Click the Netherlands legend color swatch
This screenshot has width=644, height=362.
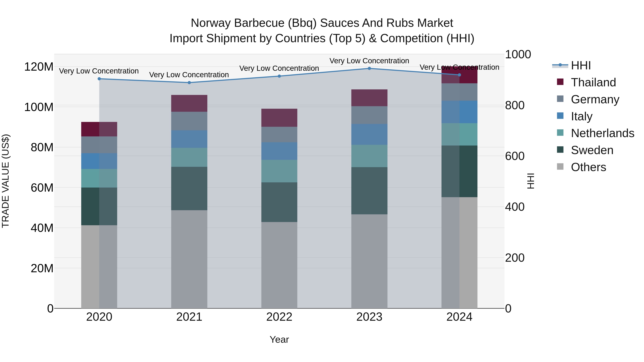[x=560, y=133]
